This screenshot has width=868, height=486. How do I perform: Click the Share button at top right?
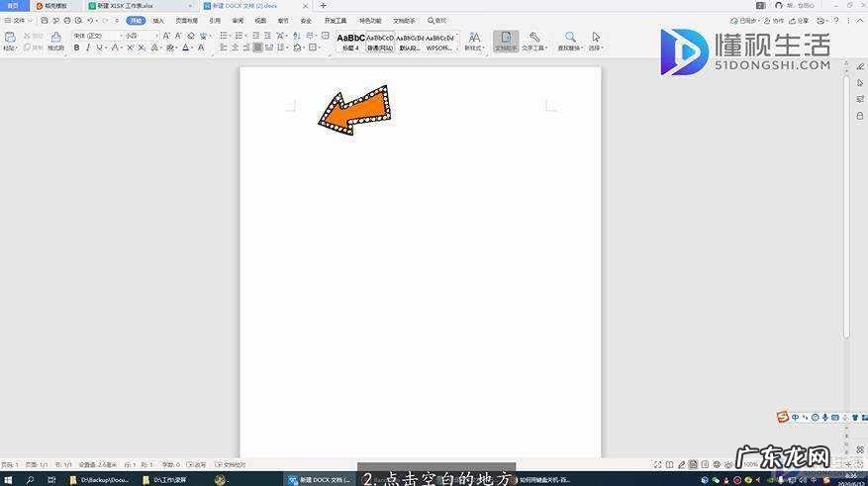[x=800, y=20]
